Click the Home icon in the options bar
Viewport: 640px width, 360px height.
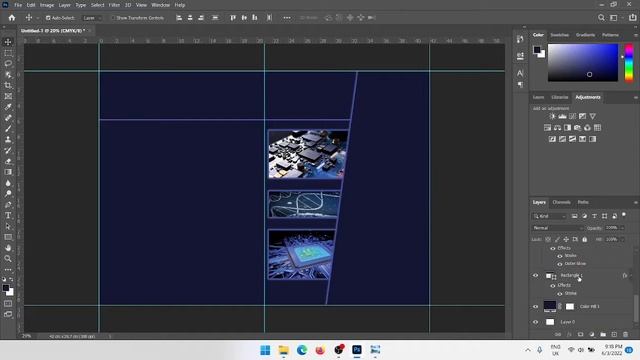coord(12,18)
